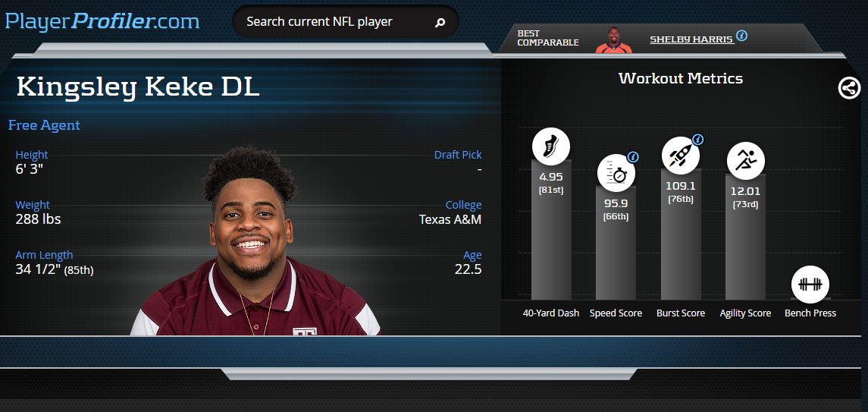The image size is (868, 412).
Task: Click the Agility Score 12.01 bar
Action: click(x=746, y=237)
